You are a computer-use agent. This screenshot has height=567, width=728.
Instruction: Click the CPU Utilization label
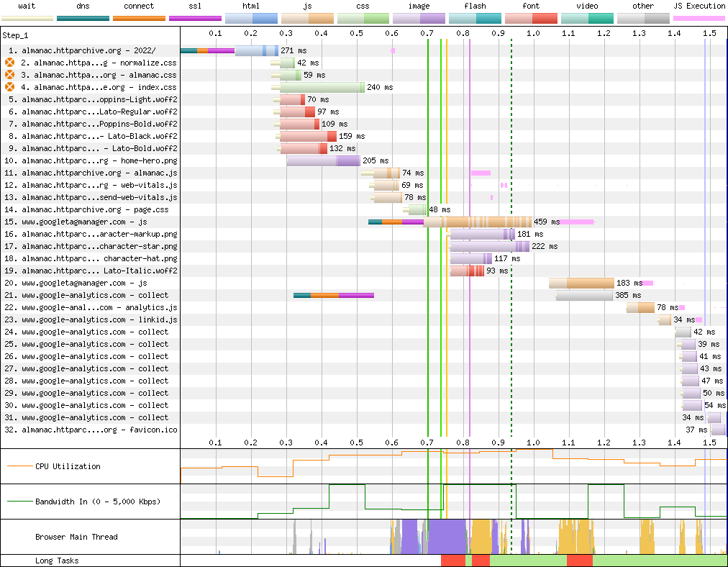68,466
